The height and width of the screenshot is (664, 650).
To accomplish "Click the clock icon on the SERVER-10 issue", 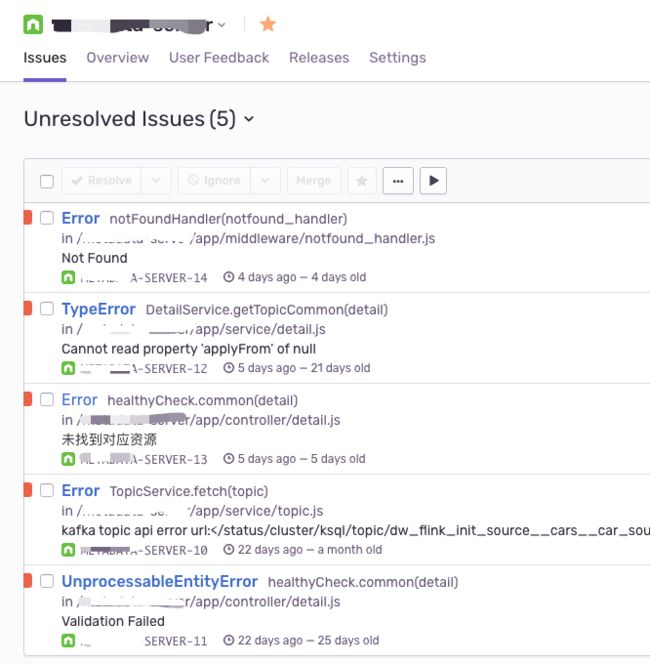I will tap(229, 550).
